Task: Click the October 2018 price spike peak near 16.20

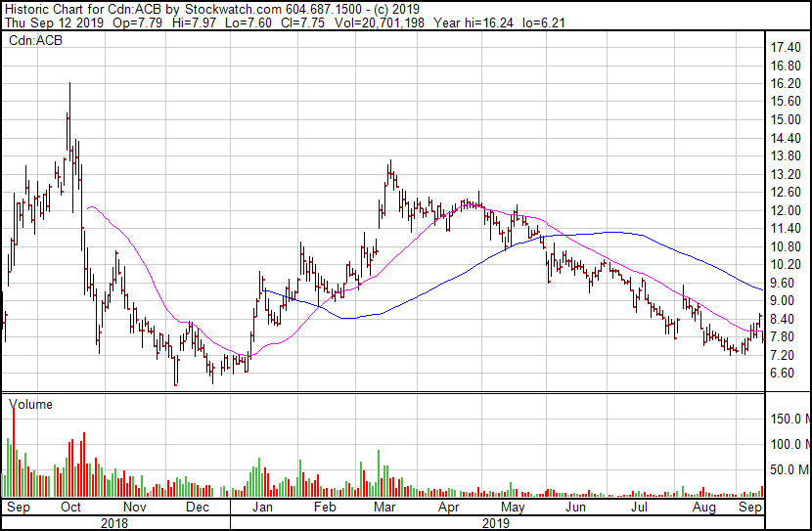Action: tap(69, 84)
